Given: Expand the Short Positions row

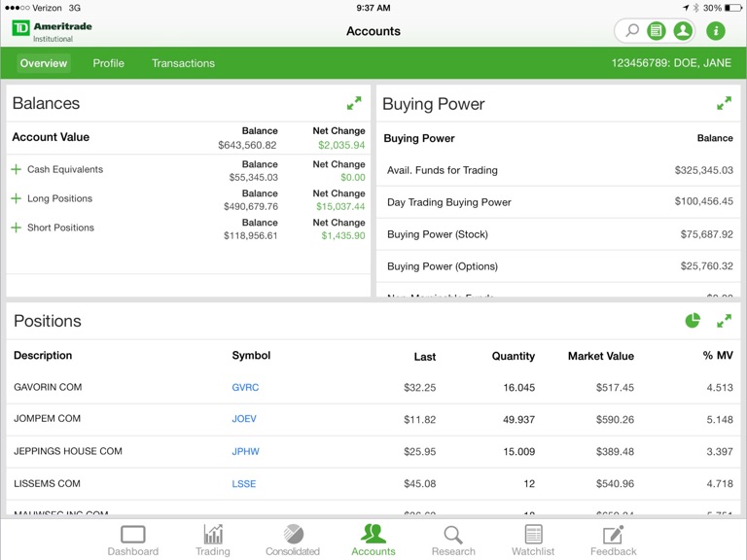Looking at the screenshot, I should point(16,227).
